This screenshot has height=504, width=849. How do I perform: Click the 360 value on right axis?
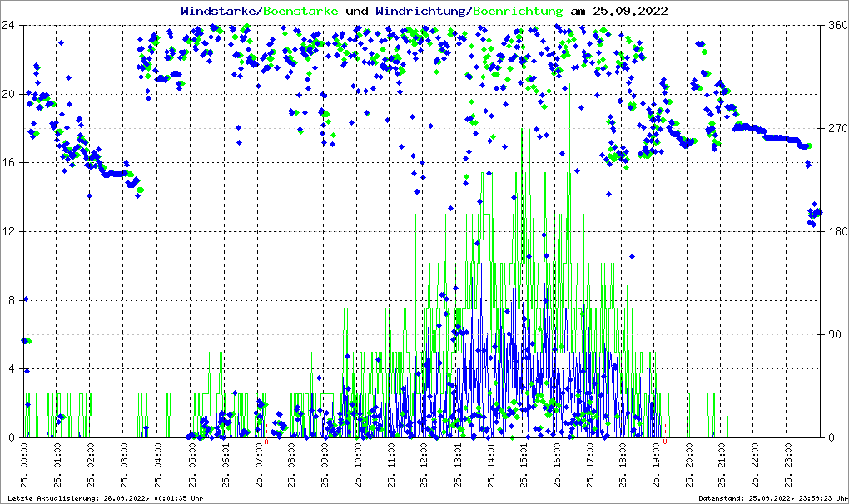(837, 26)
